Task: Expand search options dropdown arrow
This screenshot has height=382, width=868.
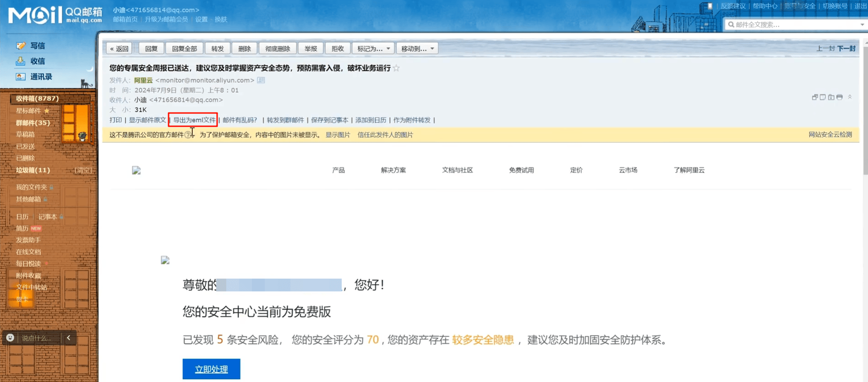Action: [862, 25]
